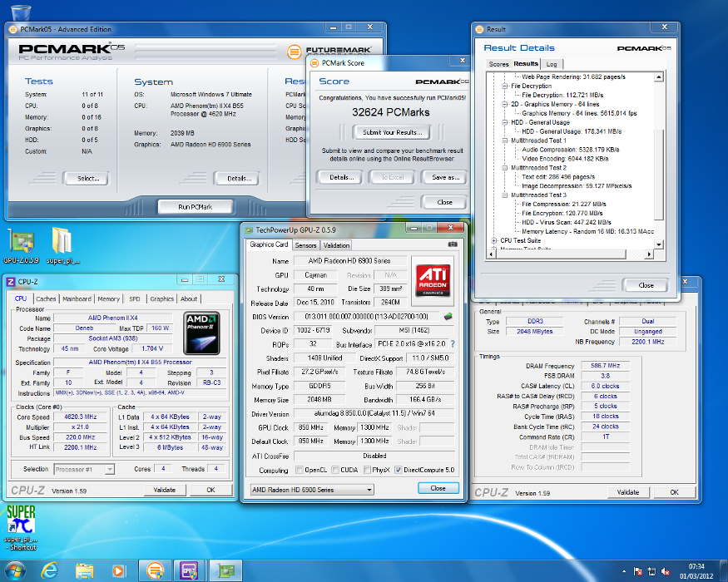Screen dimensions: 728x582
Task: Open the GPU-Z.0.5.9 desktop icon
Action: coord(22,246)
